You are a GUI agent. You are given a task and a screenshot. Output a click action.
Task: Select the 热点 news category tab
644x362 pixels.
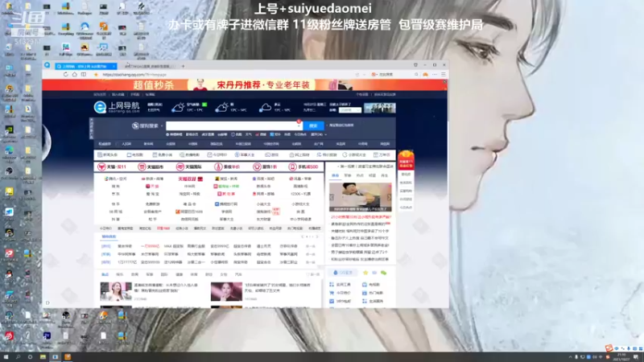pos(105,274)
